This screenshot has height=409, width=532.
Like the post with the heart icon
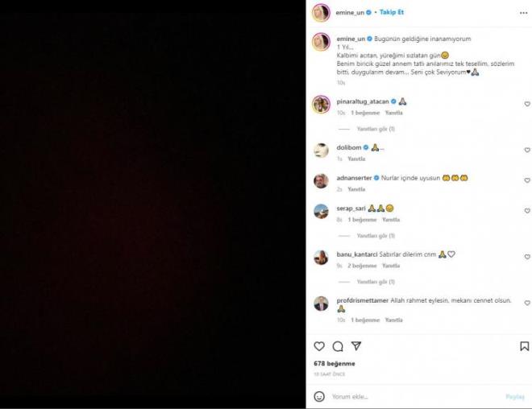pyautogui.click(x=319, y=346)
